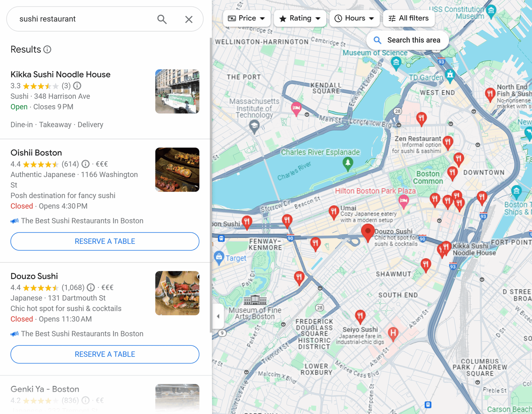Click the Hilton Boston Park Plaza hotel pin
This screenshot has width=532, height=414.
pos(403,201)
